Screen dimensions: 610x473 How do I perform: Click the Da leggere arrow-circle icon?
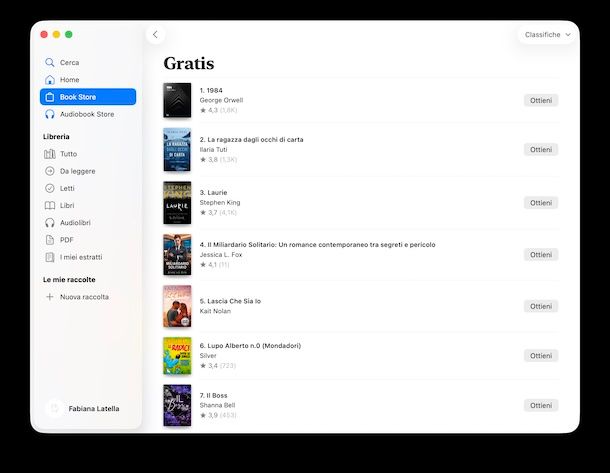(49, 171)
